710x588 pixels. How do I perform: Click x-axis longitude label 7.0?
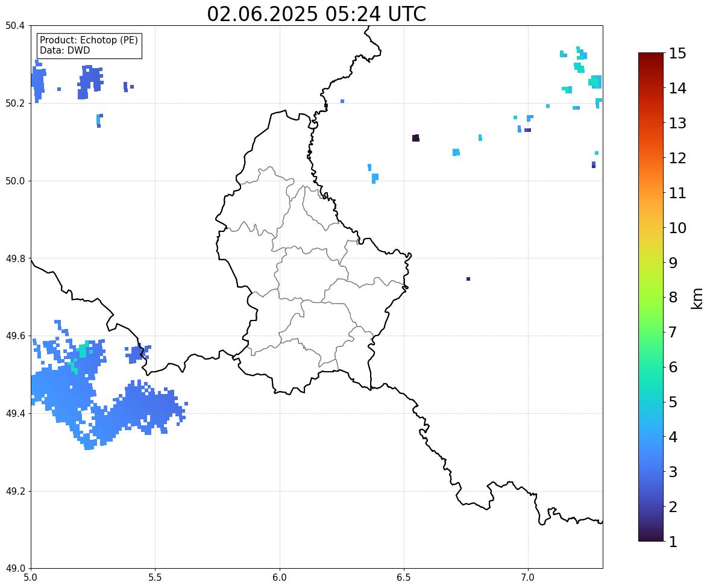tap(528, 578)
